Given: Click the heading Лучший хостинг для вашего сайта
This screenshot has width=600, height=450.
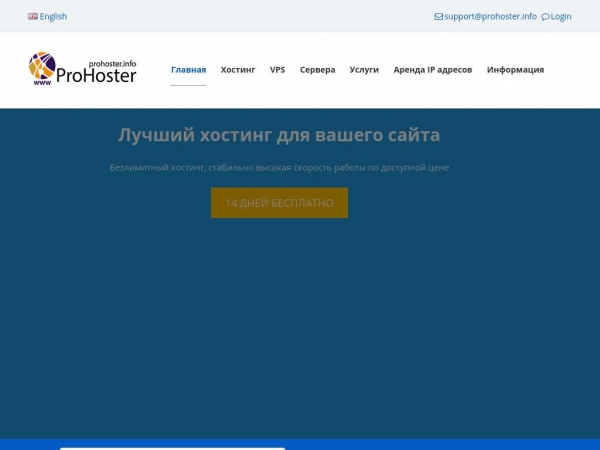Looking at the screenshot, I should (279, 135).
